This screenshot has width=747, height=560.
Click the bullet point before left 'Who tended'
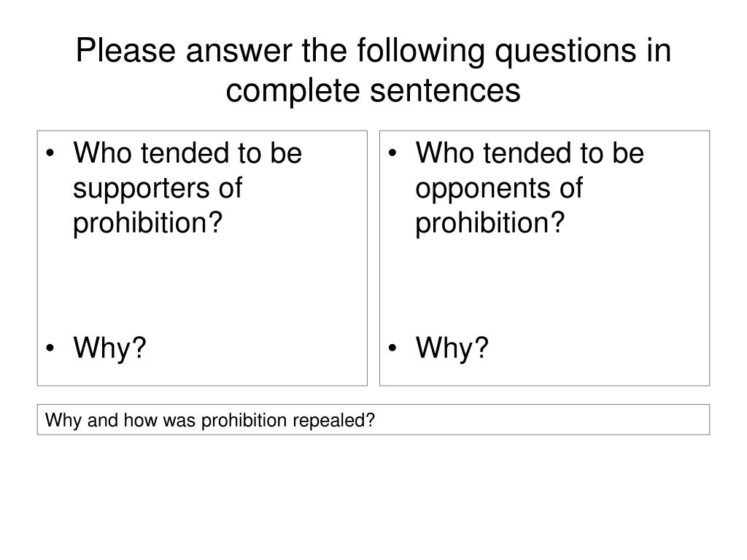50,153
